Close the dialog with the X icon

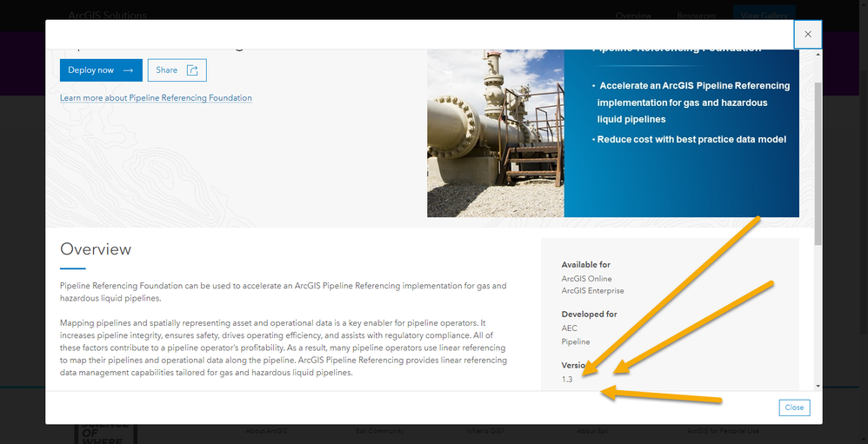tap(808, 34)
